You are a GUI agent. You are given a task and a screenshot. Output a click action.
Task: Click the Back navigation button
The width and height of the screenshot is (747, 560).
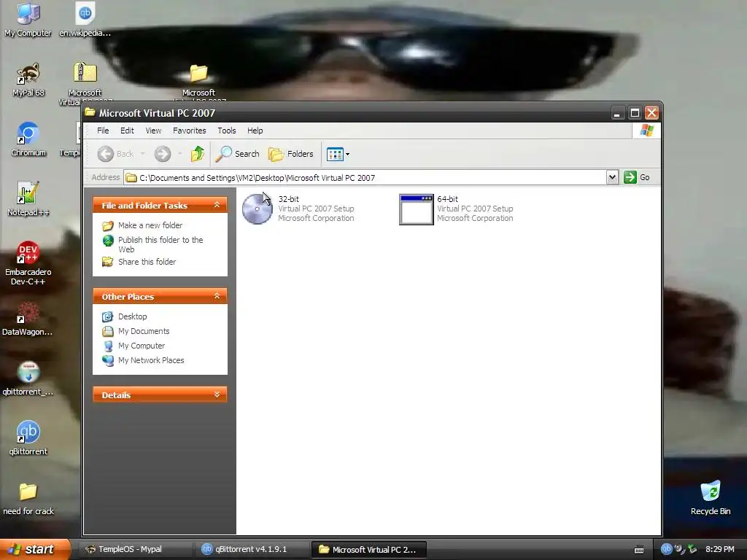point(115,154)
